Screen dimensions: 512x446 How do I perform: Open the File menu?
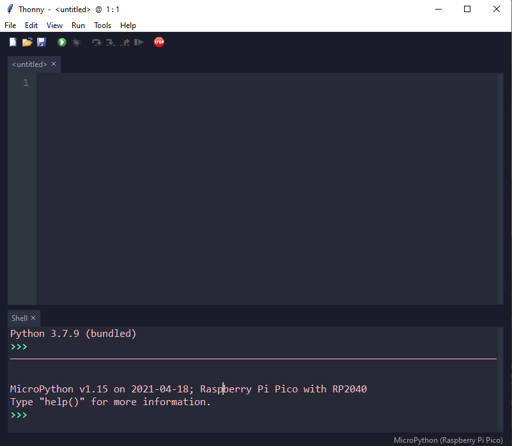pos(10,25)
